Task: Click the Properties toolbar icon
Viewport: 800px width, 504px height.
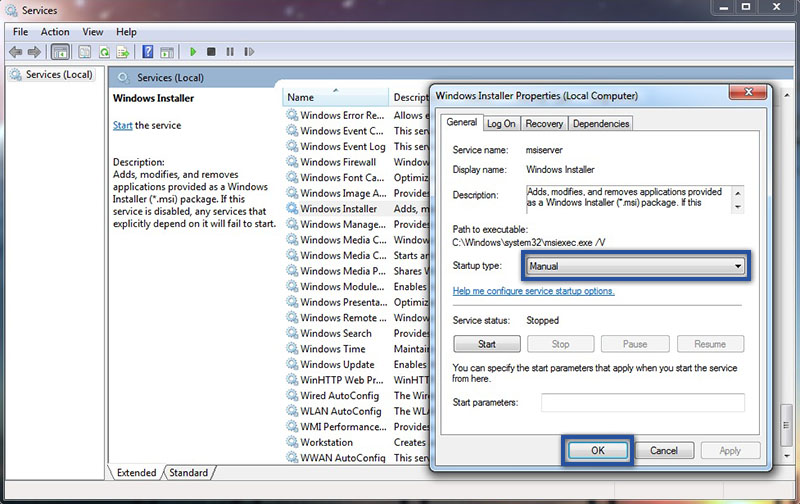Action: [x=85, y=52]
